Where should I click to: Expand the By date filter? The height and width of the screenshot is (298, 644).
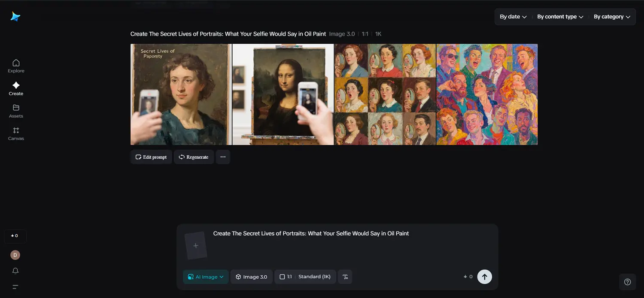coord(513,17)
